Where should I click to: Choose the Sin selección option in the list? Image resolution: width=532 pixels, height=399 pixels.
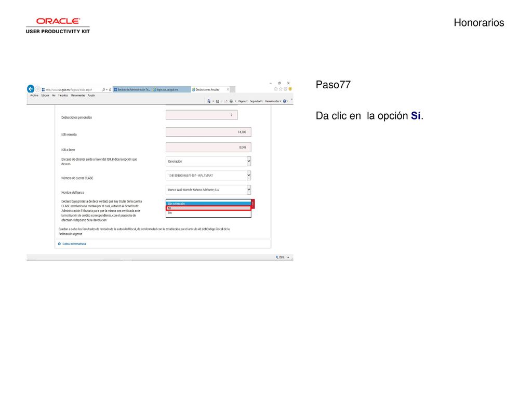point(208,204)
